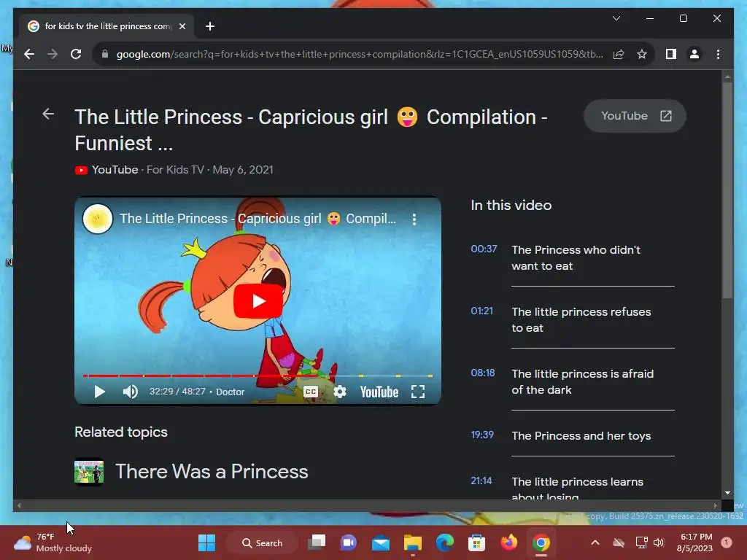This screenshot has width=747, height=560.
Task: Jump to 08:18 afraid of the dark chapter
Action: (x=573, y=381)
